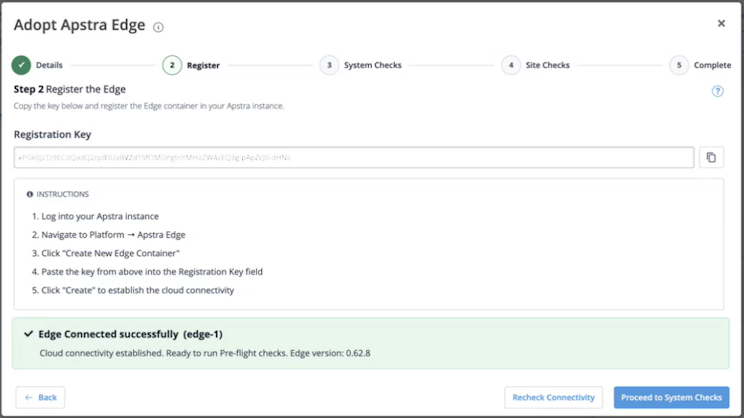Click the 'Copy the key below' description text

[149, 106]
